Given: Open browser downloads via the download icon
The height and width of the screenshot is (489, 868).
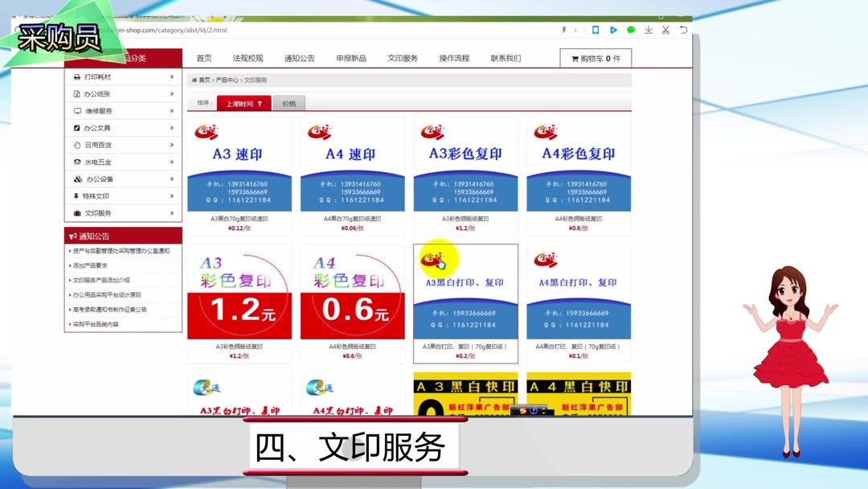Looking at the screenshot, I should [647, 29].
